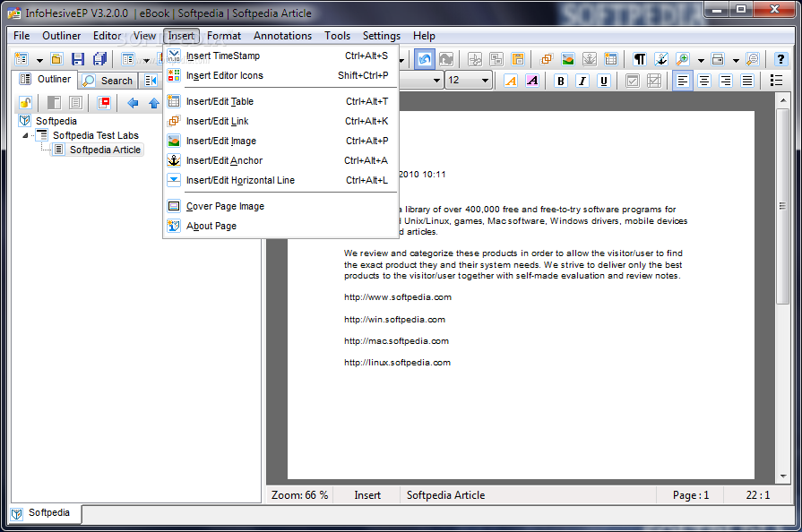
Task: Click Zoom: 66 % in status bar
Action: point(299,495)
